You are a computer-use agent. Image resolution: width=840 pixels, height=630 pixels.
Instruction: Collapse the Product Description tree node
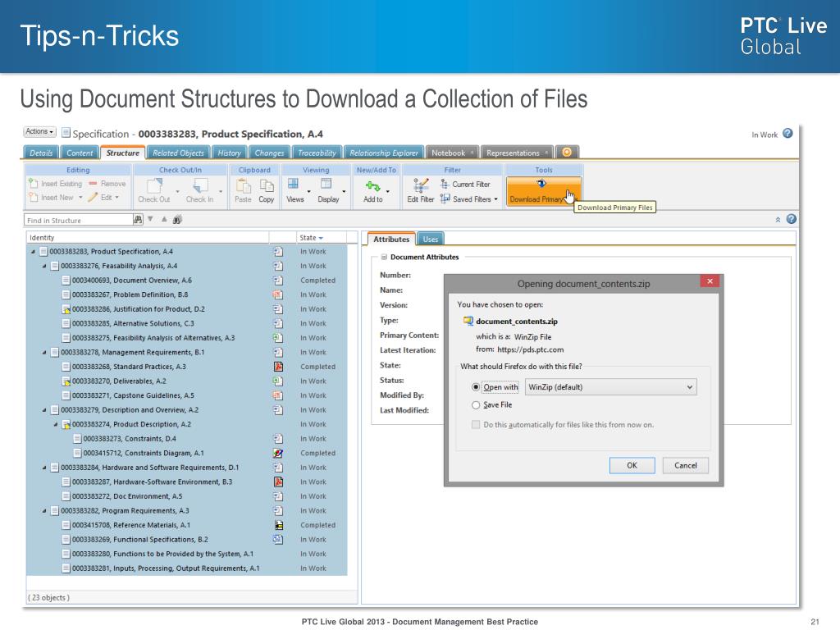pyautogui.click(x=56, y=424)
